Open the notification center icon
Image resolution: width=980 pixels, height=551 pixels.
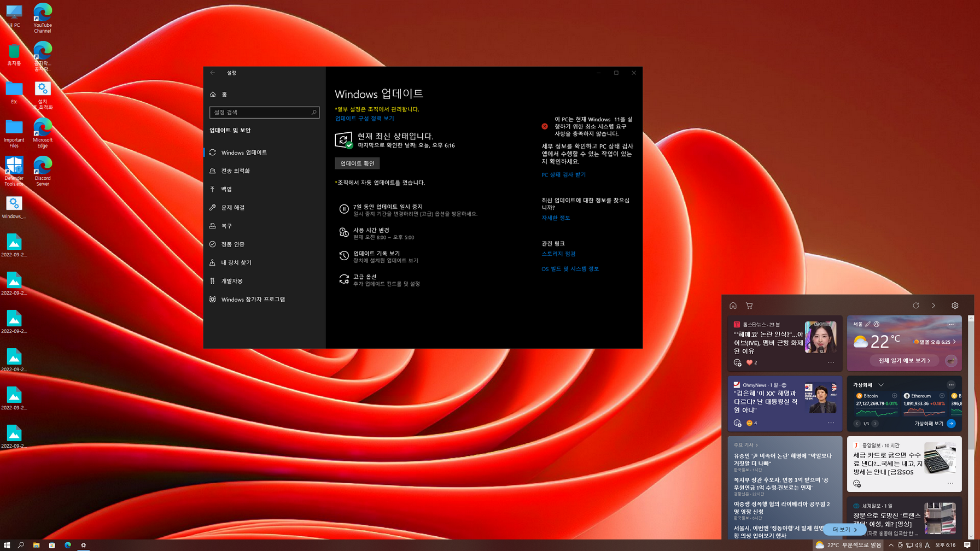click(x=967, y=545)
